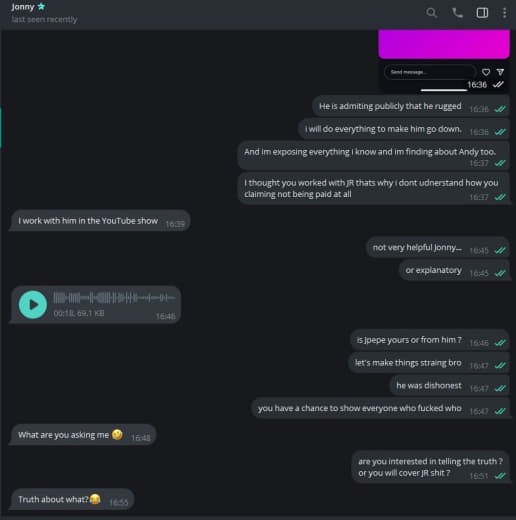Click the 'last seen recently' status text
Viewport: 516px width, 520px height.
coord(44,20)
